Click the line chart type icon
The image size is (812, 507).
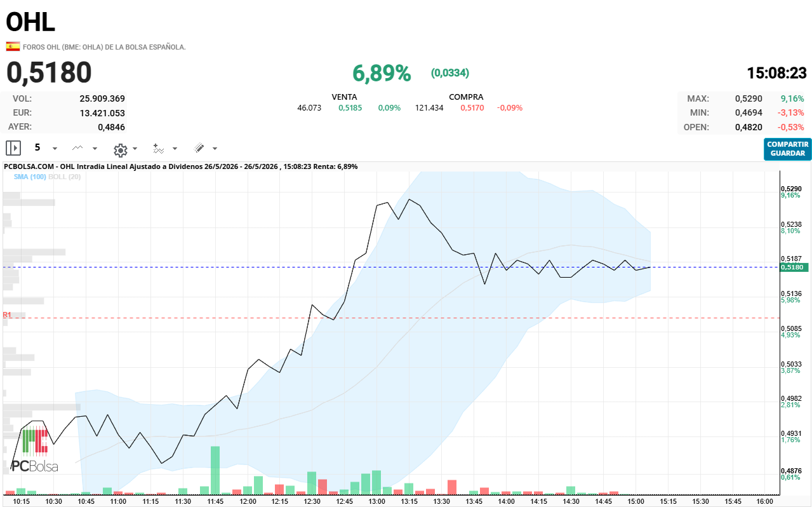point(77,148)
